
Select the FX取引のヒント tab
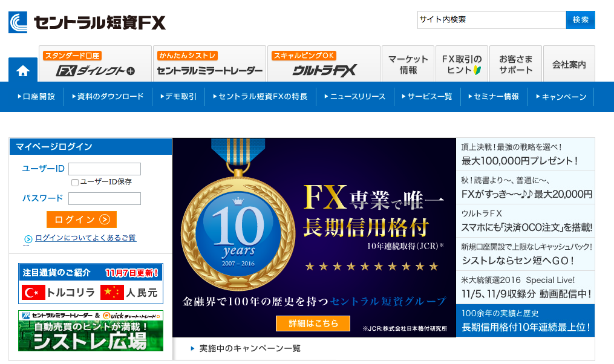pyautogui.click(x=462, y=64)
